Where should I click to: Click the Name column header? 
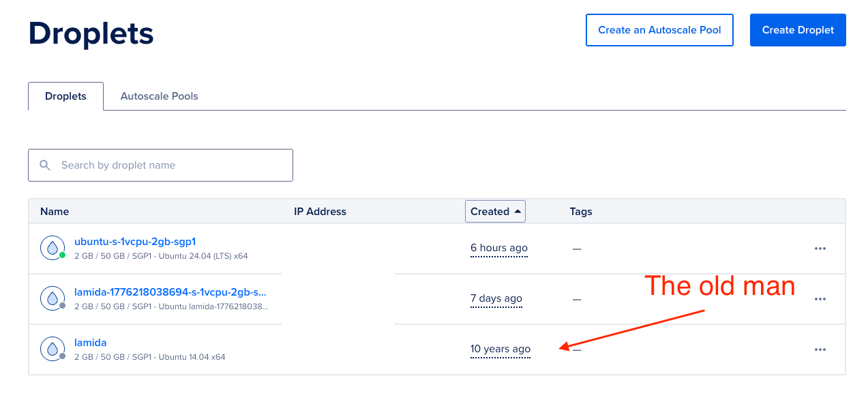(x=55, y=212)
